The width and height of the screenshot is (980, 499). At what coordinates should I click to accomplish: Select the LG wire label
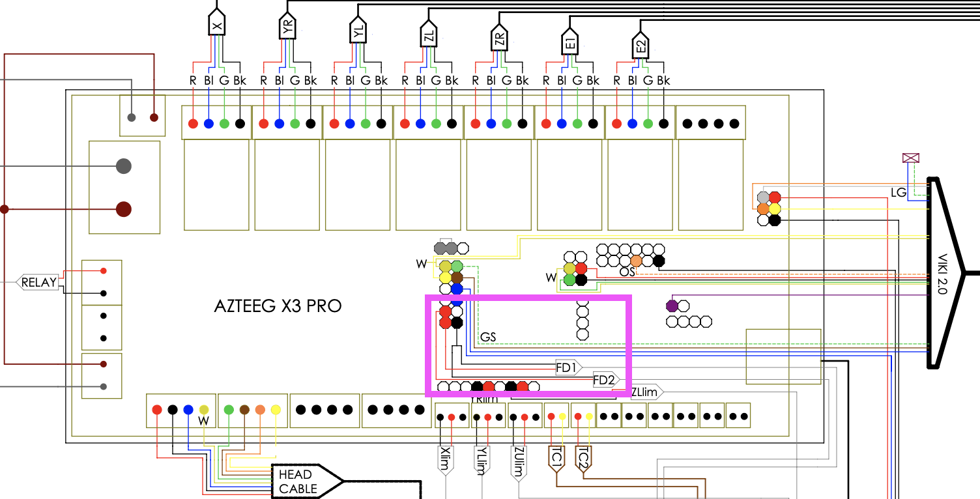point(899,192)
